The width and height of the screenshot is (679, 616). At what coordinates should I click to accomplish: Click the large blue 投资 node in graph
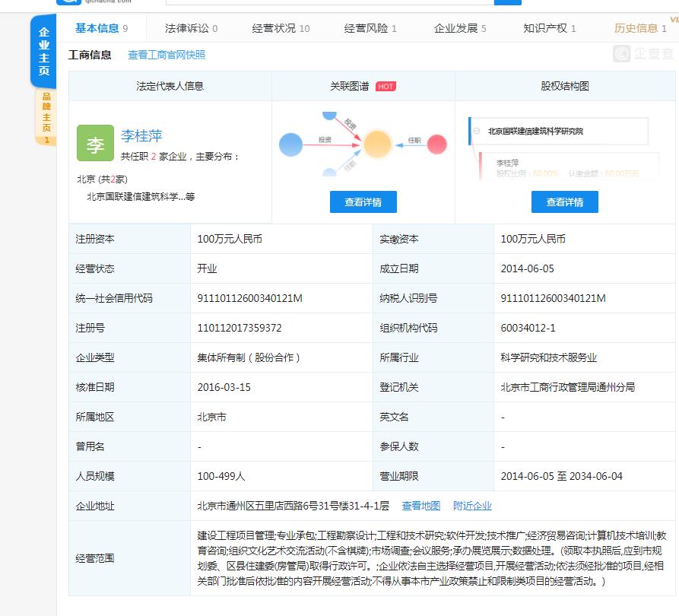pos(290,144)
